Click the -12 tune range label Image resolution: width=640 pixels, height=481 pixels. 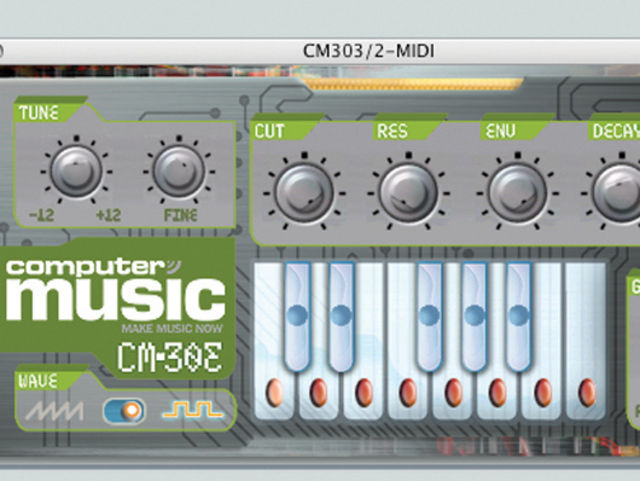click(x=42, y=215)
